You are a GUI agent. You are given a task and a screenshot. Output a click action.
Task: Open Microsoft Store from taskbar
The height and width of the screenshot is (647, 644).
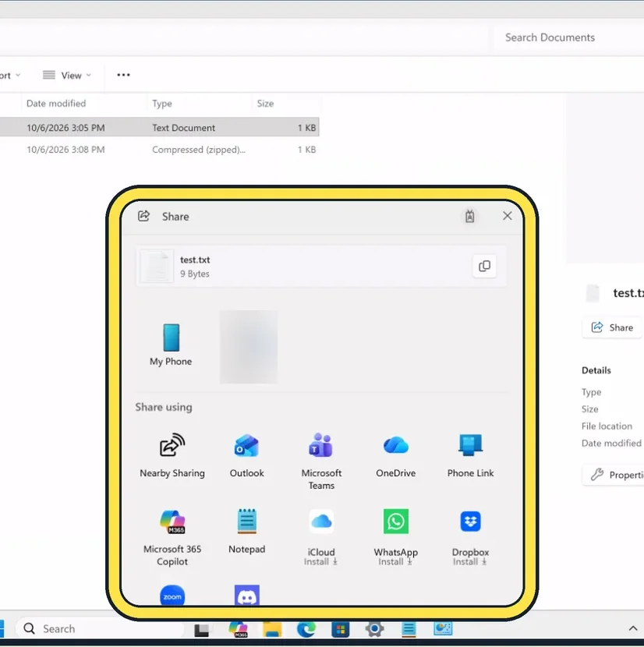coord(341,629)
